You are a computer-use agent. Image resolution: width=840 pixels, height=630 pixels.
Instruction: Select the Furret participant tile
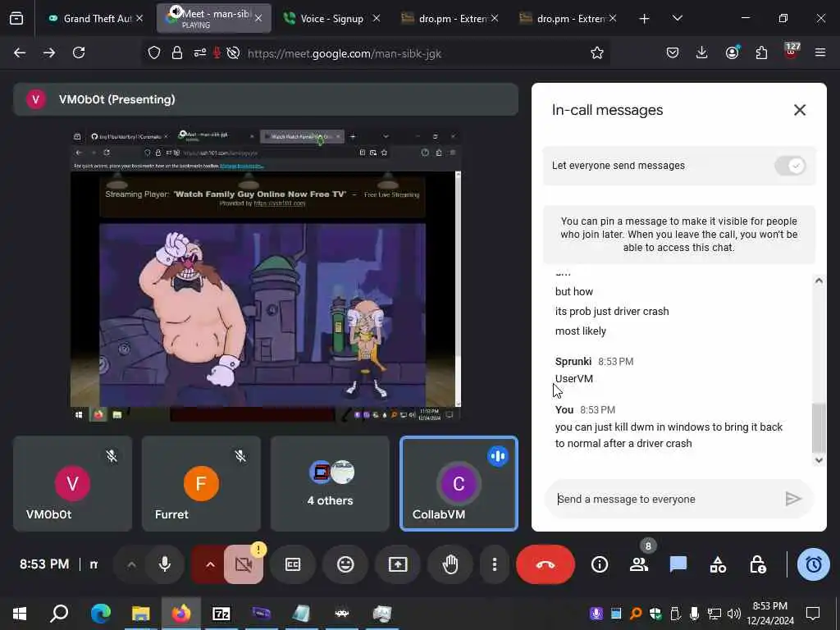click(201, 484)
